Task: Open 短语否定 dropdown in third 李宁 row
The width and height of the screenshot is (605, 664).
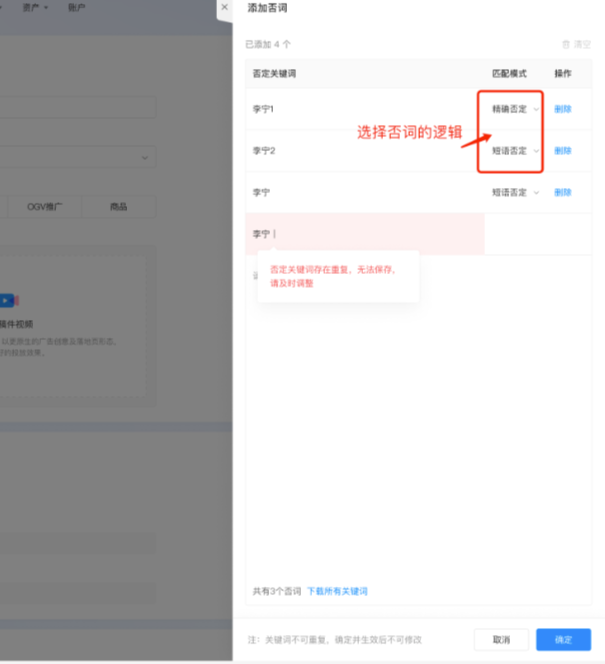Action: [x=515, y=193]
